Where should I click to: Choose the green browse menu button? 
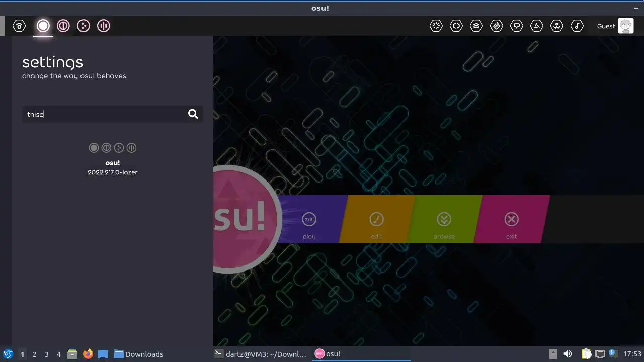(444, 219)
